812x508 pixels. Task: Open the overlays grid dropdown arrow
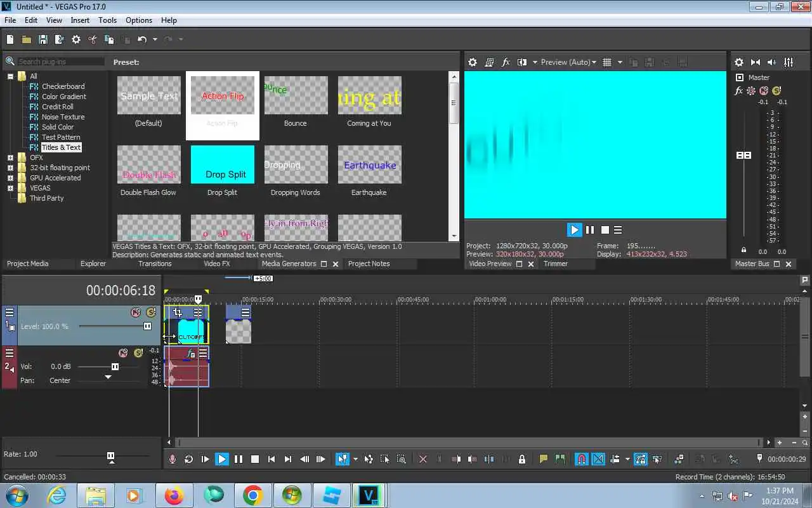tap(620, 62)
